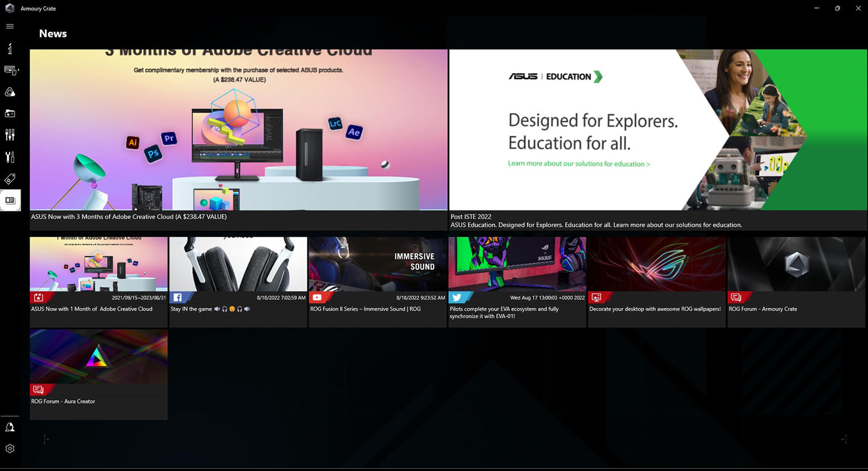Click promo icon on 1 Month Adobe card
The image size is (868, 471).
(x=38, y=297)
